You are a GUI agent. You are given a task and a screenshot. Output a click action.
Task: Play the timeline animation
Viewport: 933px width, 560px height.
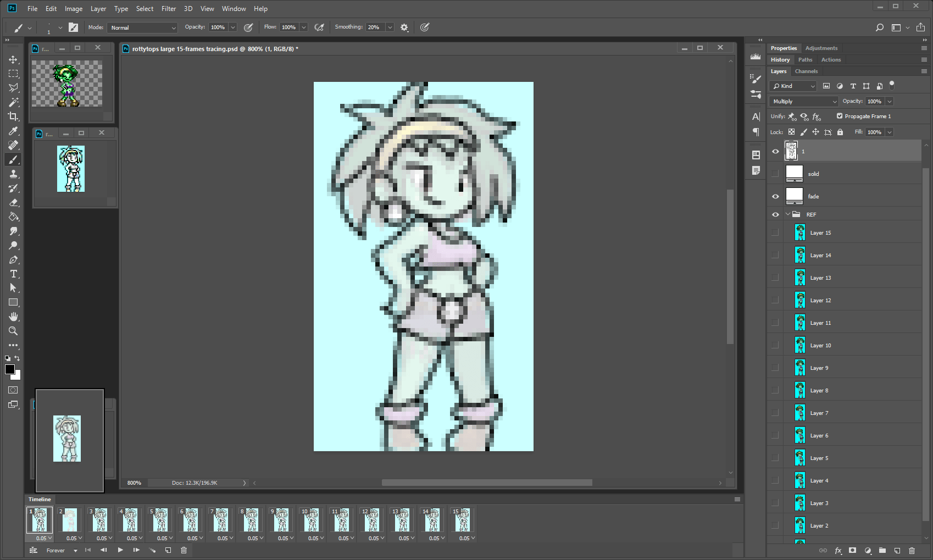120,550
